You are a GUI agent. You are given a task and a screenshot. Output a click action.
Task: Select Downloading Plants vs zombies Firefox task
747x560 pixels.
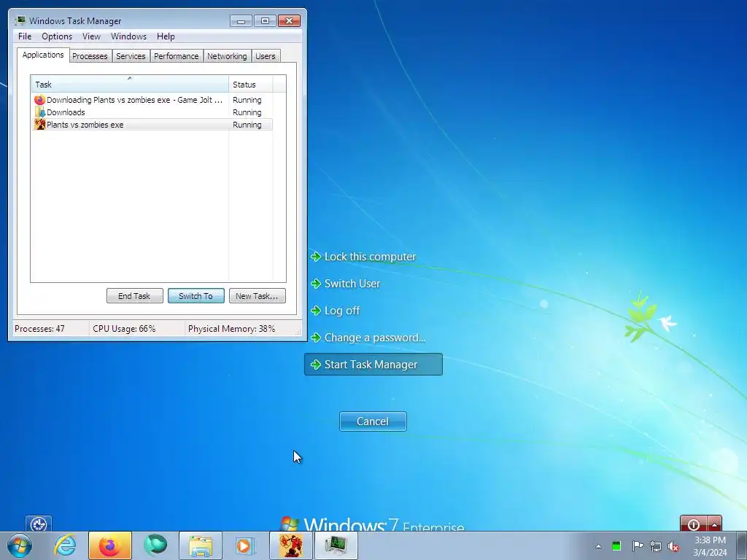pyautogui.click(x=152, y=100)
